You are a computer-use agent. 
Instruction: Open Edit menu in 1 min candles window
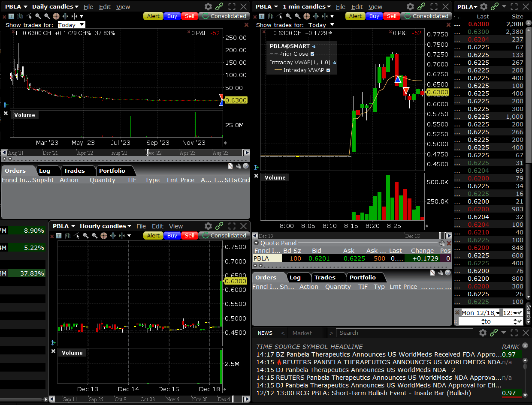click(x=357, y=6)
